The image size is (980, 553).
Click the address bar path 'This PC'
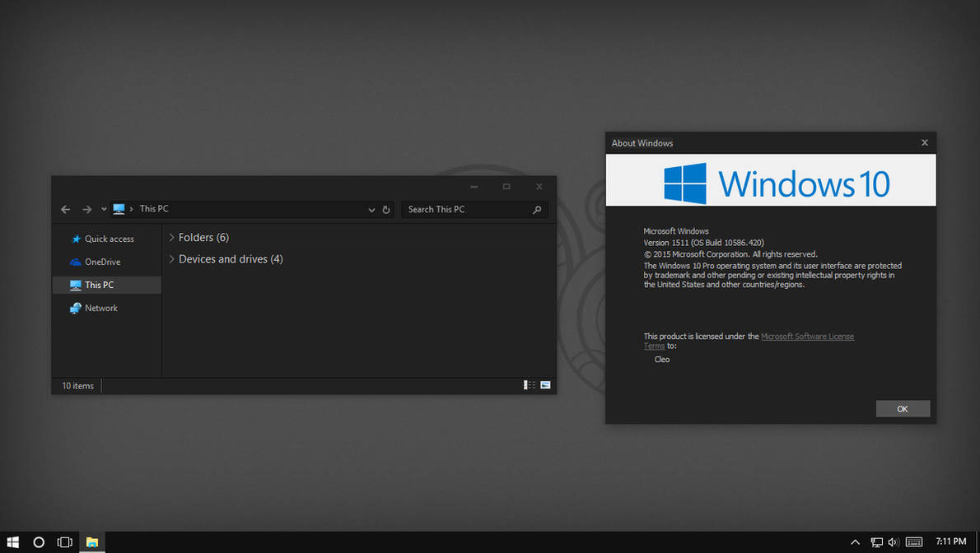[154, 209]
